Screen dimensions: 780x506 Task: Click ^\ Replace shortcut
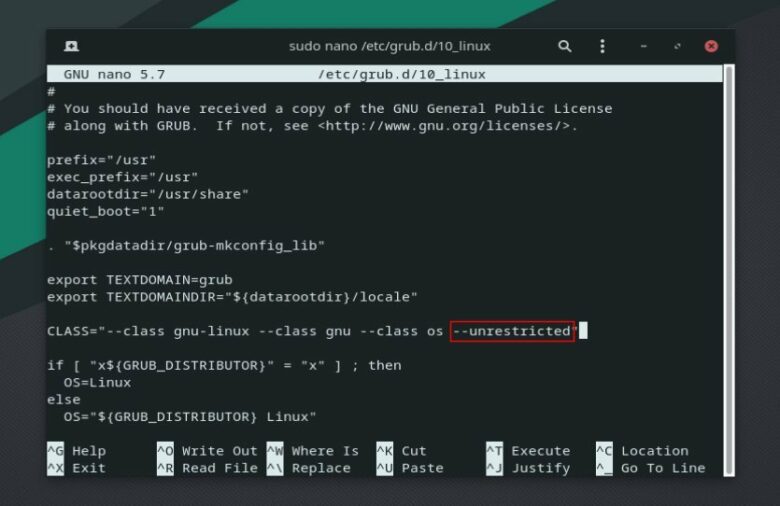point(308,468)
